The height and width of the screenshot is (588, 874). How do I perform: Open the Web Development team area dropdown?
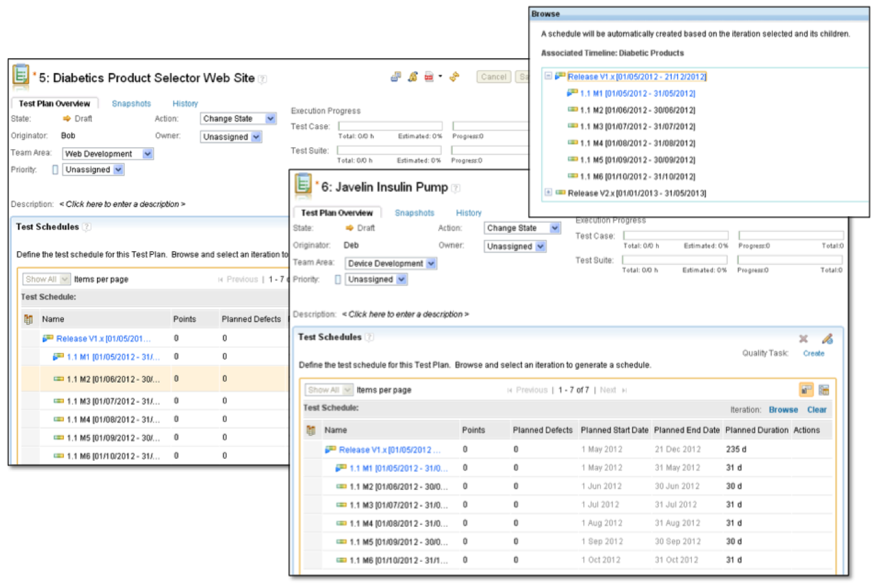point(108,154)
